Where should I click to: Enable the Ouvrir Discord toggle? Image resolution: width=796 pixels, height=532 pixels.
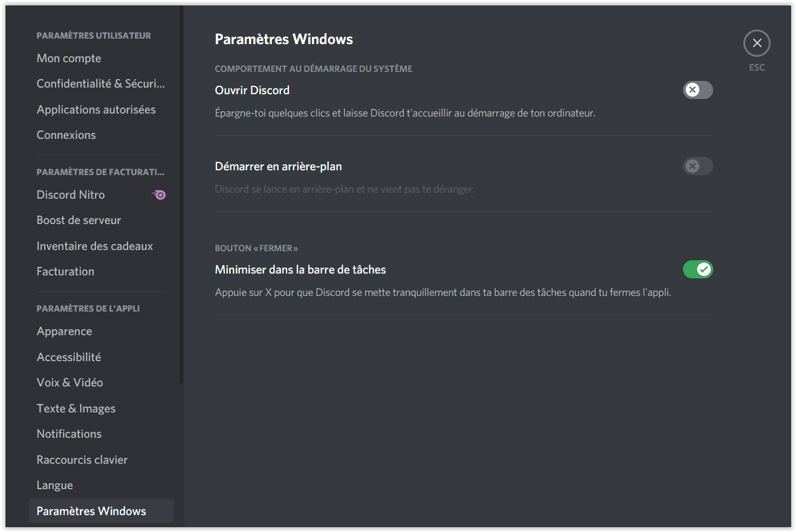698,90
